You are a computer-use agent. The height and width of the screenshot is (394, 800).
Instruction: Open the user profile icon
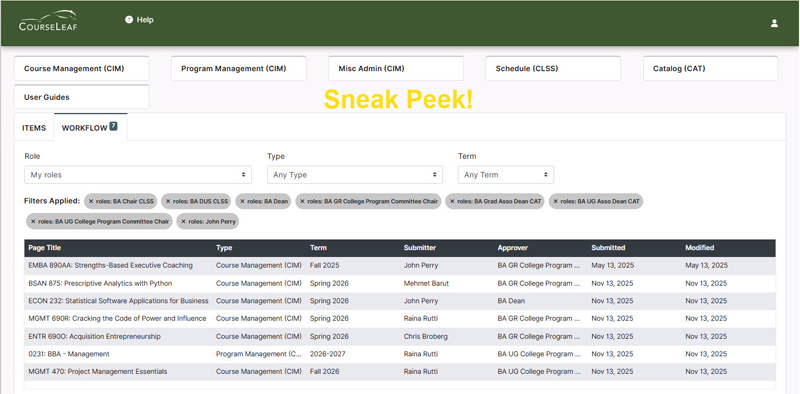point(774,23)
